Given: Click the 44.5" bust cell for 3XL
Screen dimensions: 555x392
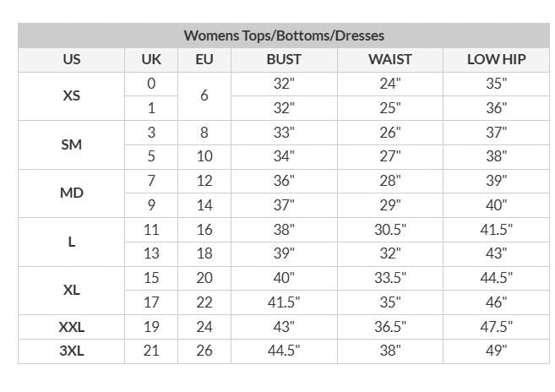Looking at the screenshot, I should (284, 351).
